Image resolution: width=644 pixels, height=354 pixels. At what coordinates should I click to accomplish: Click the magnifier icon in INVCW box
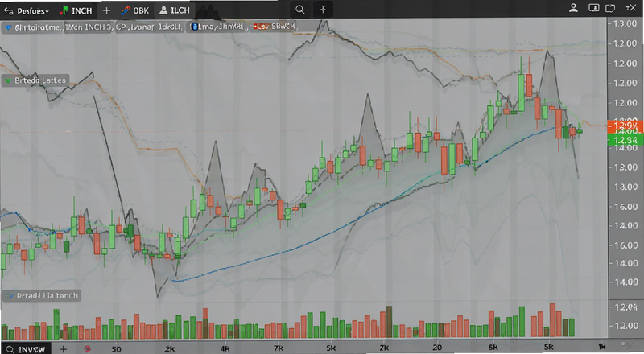(10, 349)
